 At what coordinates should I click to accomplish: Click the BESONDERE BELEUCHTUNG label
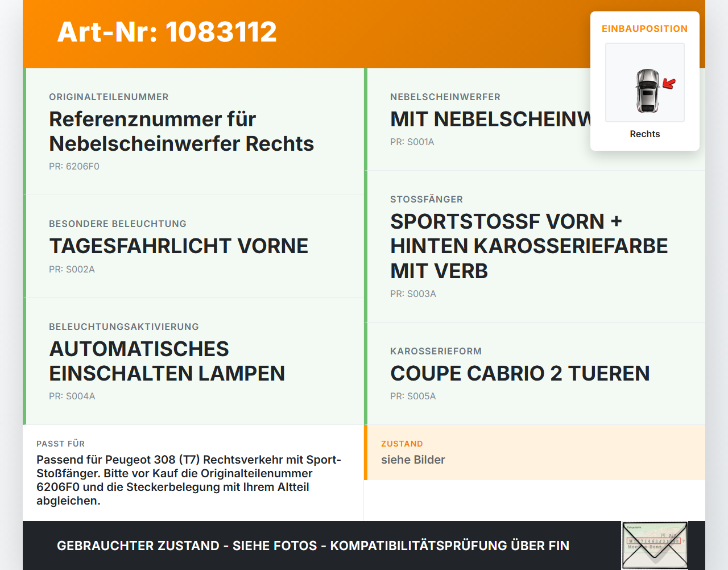click(118, 224)
